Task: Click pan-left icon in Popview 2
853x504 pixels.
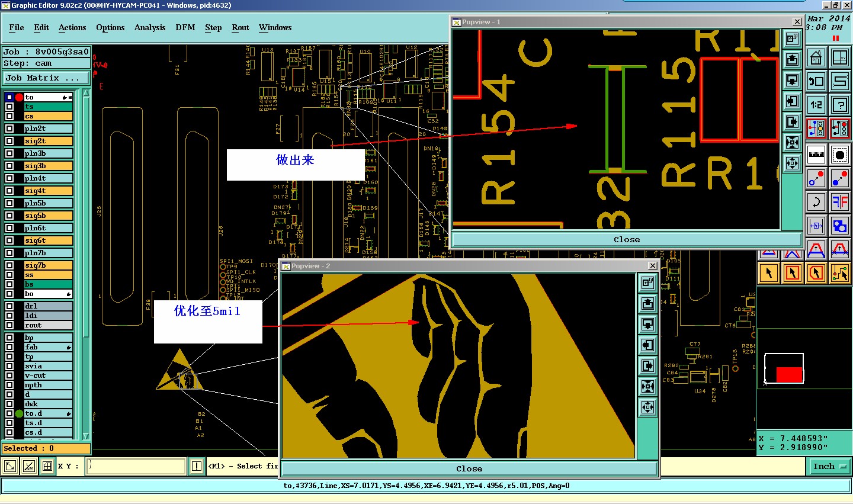Action: click(x=647, y=345)
